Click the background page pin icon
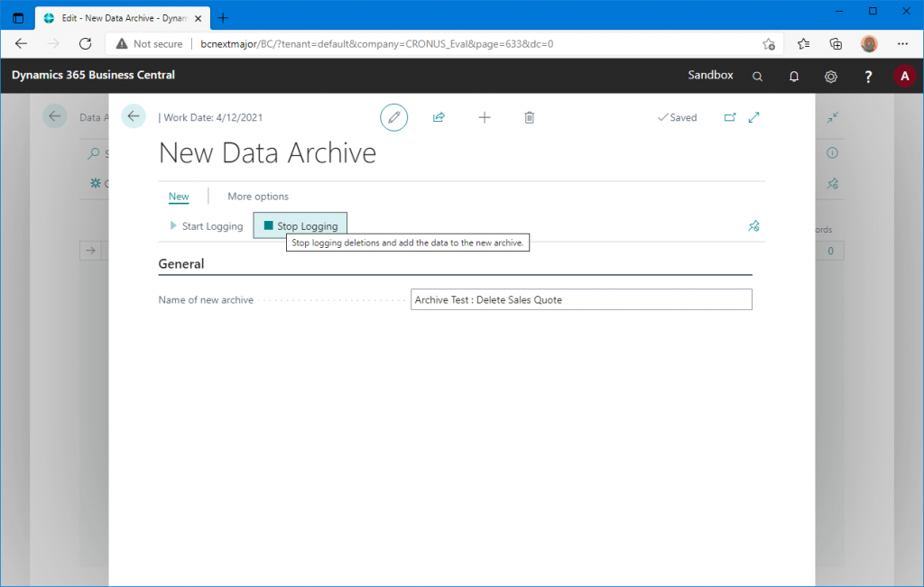 (832, 184)
